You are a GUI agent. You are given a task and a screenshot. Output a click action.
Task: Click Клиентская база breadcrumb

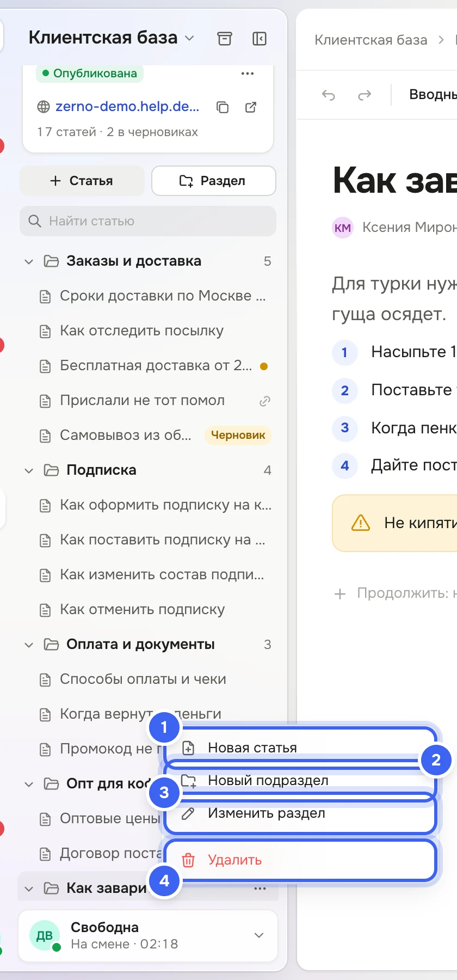pyautogui.click(x=371, y=40)
